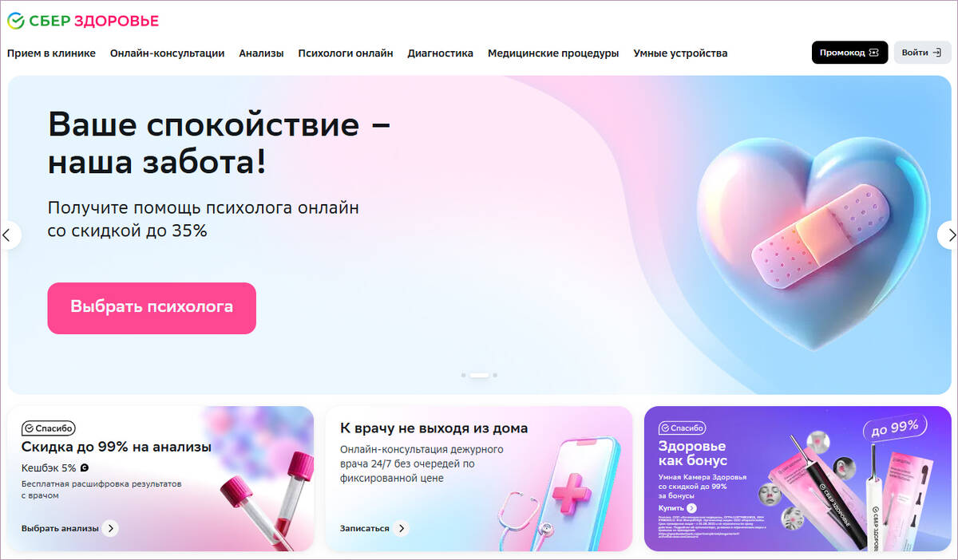Open 'Психологи онлайн' navigation item
Screen dimensions: 958x560
coord(346,53)
